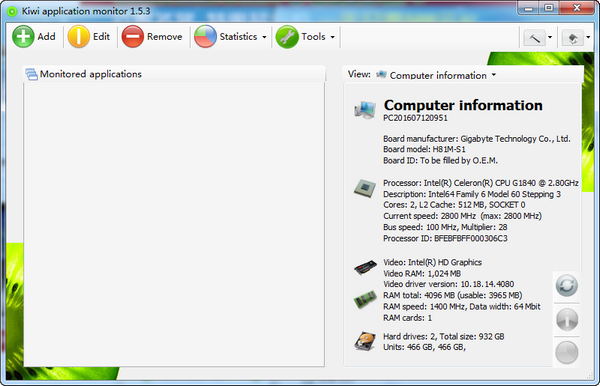Click the RAM cards: 1 line

pos(408,318)
